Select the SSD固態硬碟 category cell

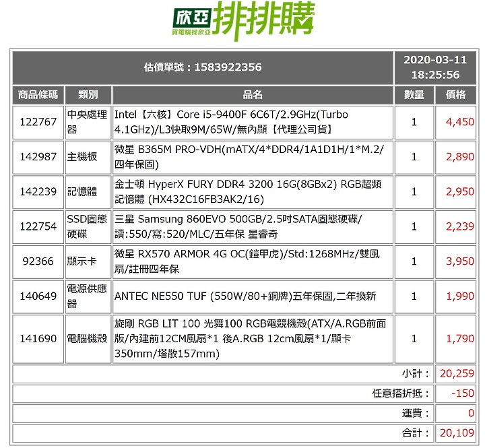(x=88, y=227)
